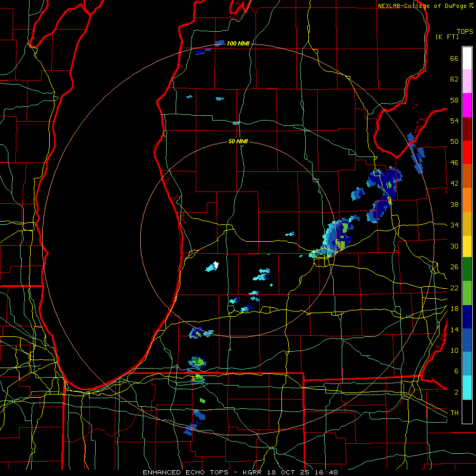Click the 34 value on the scale
This screenshot has width=476, height=476.
[x=454, y=225]
